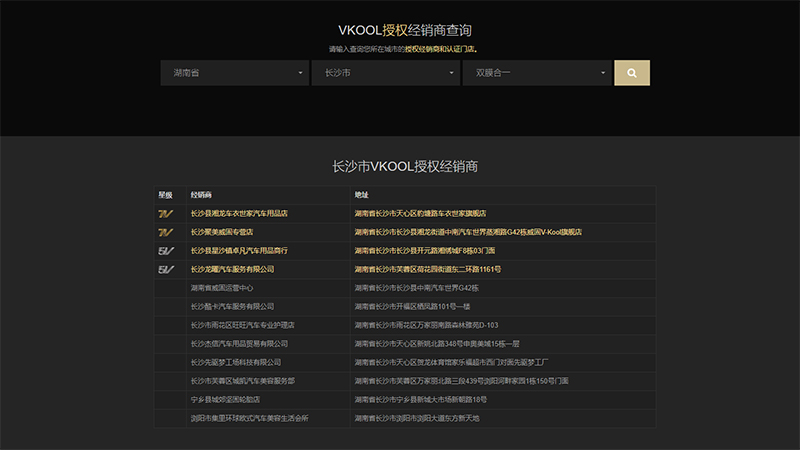Click the address in 开福区 ending 101号一楼

412,307
